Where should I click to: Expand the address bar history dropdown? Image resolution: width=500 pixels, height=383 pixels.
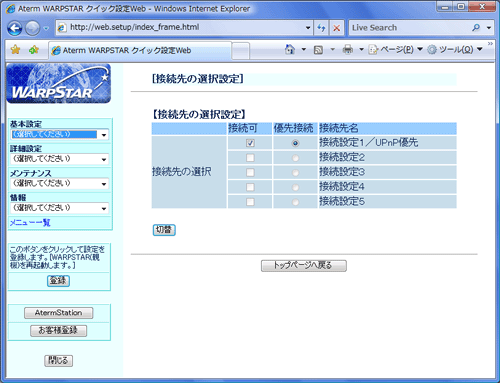(308, 28)
